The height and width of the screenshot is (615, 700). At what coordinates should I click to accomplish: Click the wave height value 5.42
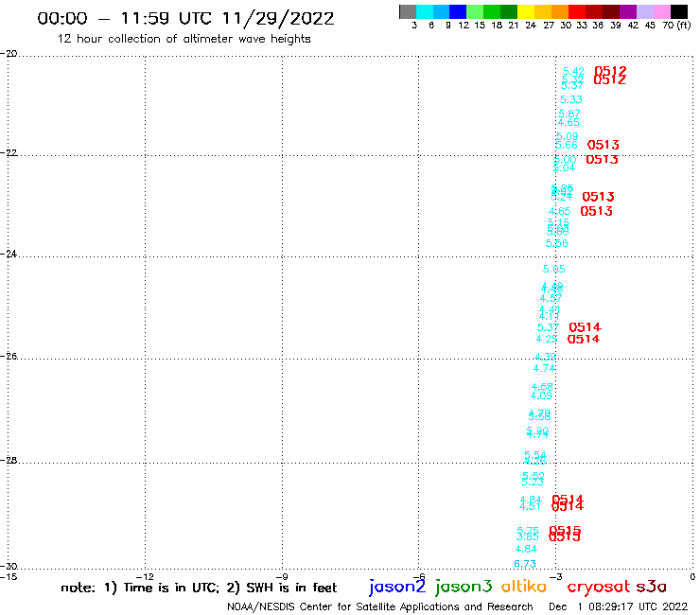tap(573, 71)
